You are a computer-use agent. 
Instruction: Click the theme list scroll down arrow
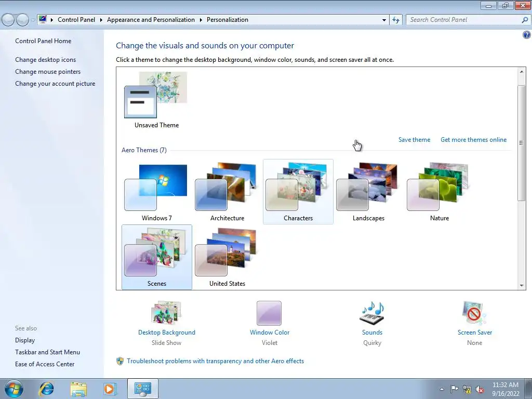click(x=522, y=286)
